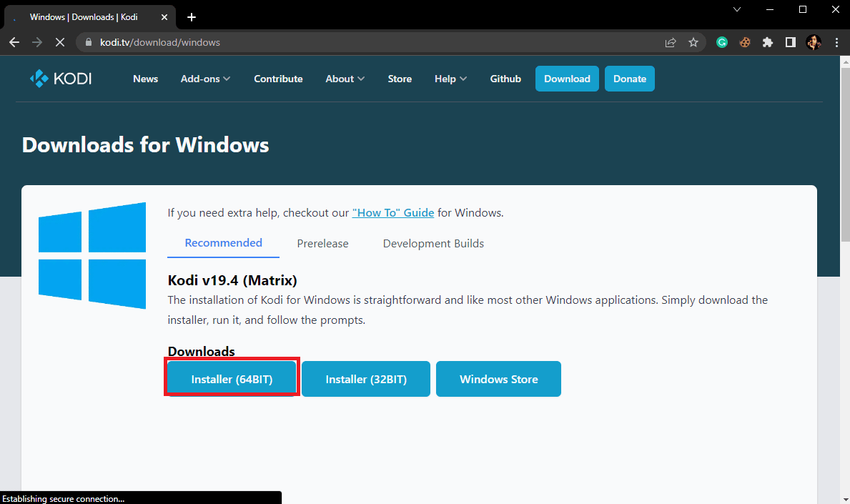Open the Chrome profile avatar
Screen dimensions: 850x504
click(813, 42)
